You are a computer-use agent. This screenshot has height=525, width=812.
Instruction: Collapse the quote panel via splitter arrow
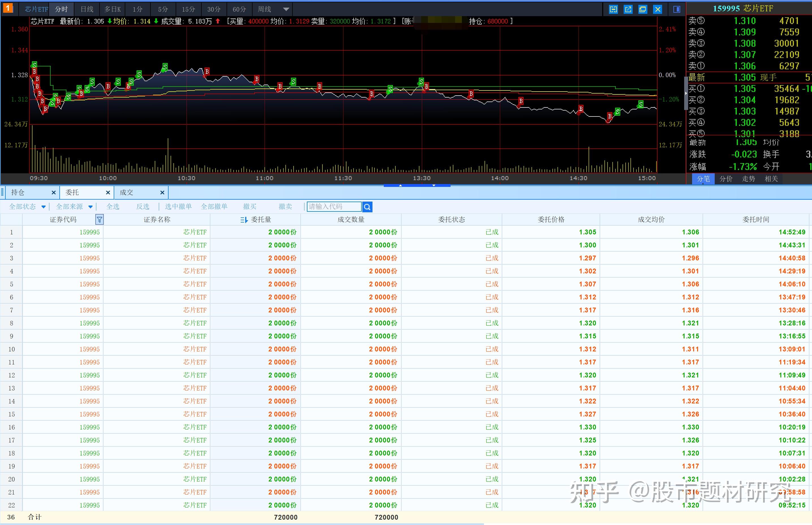(x=686, y=93)
